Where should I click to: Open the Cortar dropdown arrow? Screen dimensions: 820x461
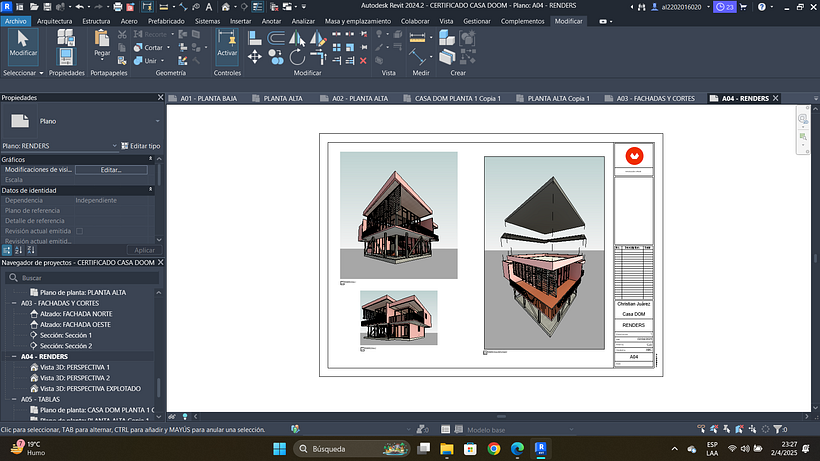(168, 48)
